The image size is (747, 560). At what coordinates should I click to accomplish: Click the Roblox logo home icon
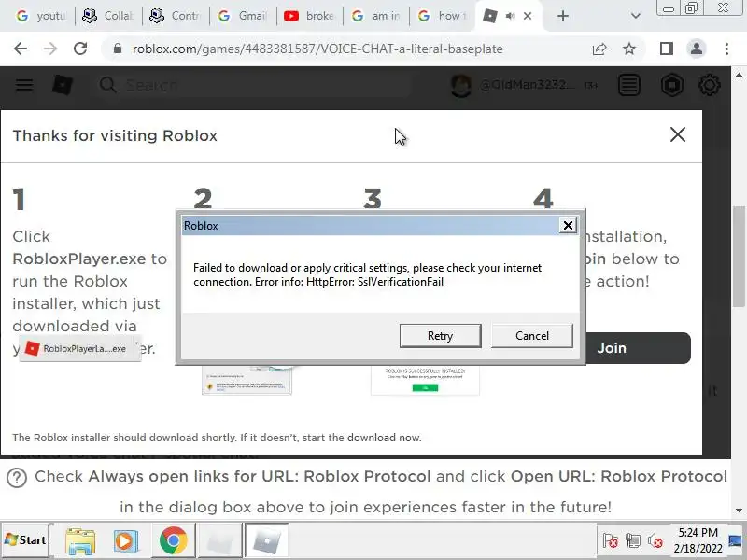pos(63,85)
